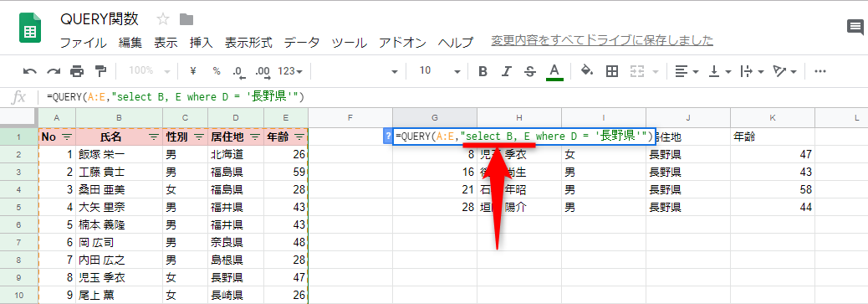Viewport: 868px width, 304px height.
Task: Decrease decimal places
Action: point(239,71)
